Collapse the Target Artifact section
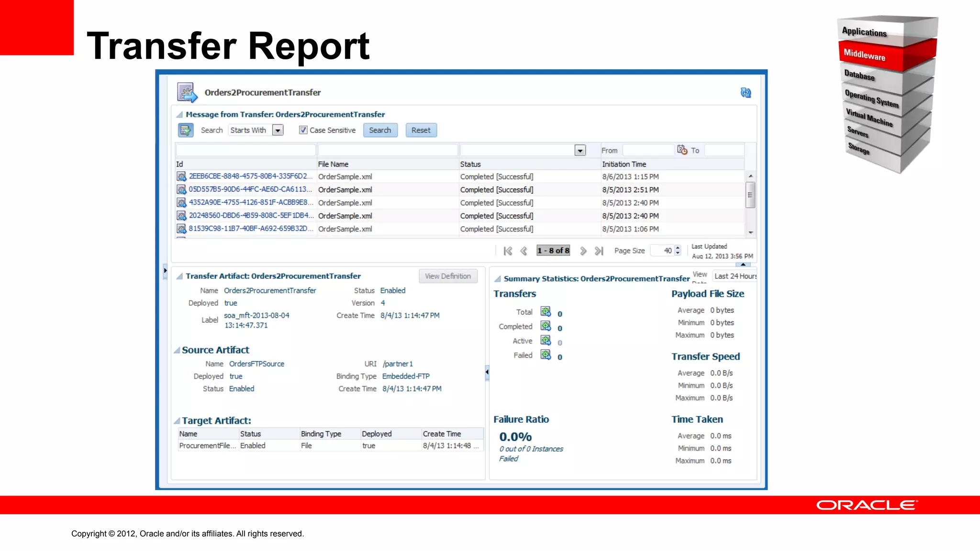The width and height of the screenshot is (980, 551). [177, 421]
